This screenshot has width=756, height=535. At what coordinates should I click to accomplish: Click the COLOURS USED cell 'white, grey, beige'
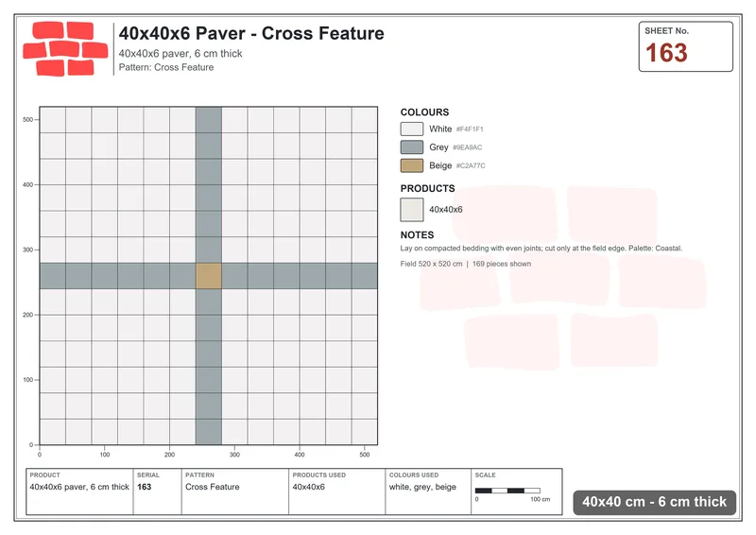click(x=422, y=487)
